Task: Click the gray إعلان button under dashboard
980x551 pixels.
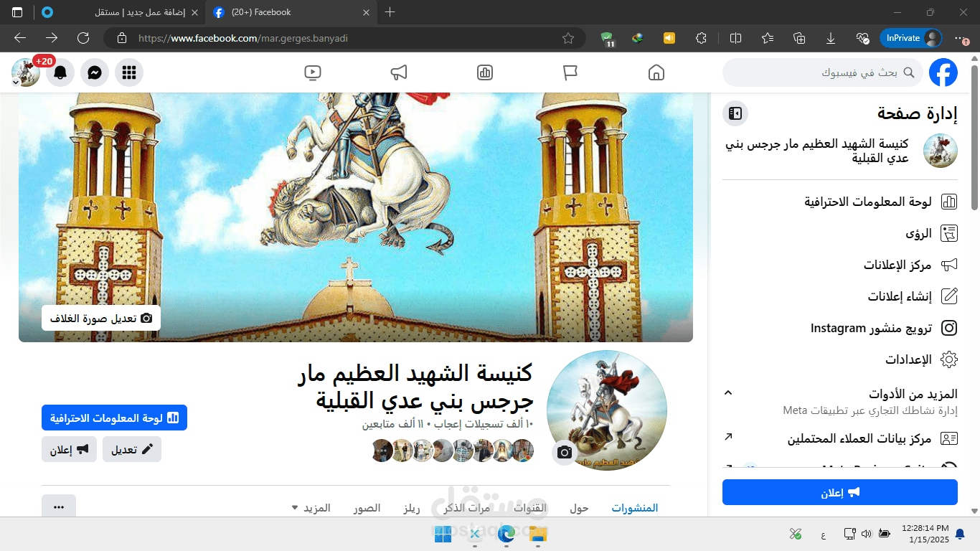Action: 69,449
